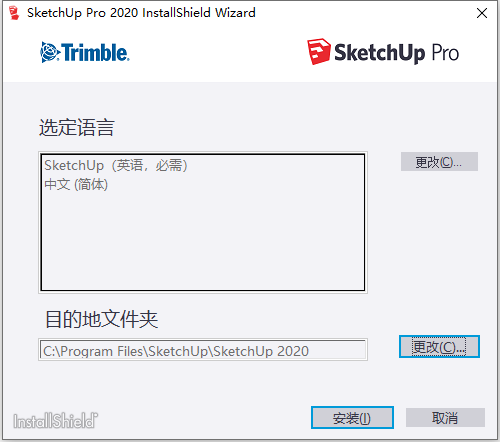Viewport: 500px width, 442px height.
Task: Click the 目的地文件夹 heading
Action: pos(102,319)
